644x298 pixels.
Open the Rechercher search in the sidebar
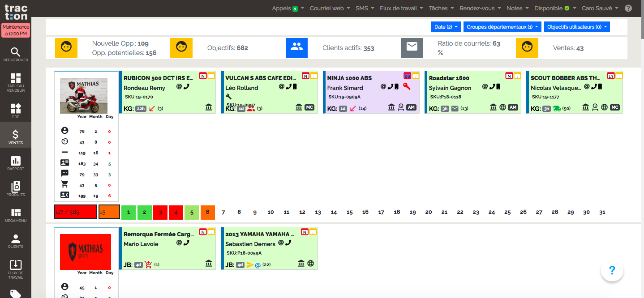[x=16, y=54]
